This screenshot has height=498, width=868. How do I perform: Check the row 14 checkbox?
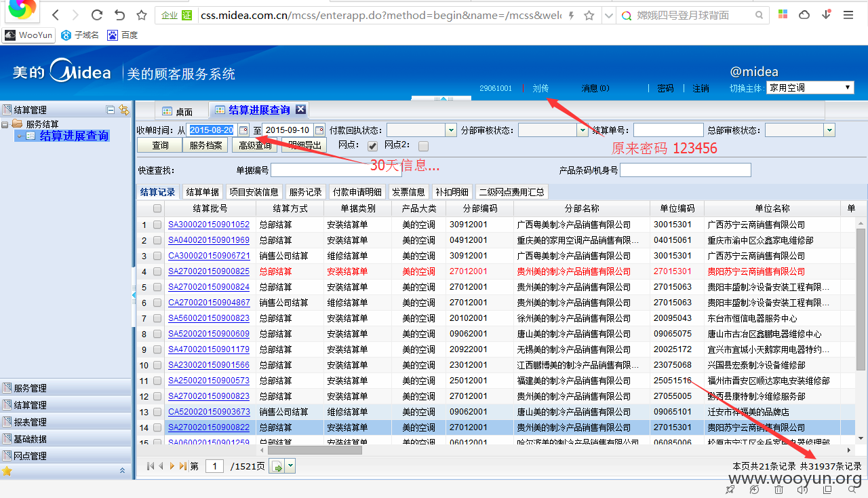pos(157,427)
